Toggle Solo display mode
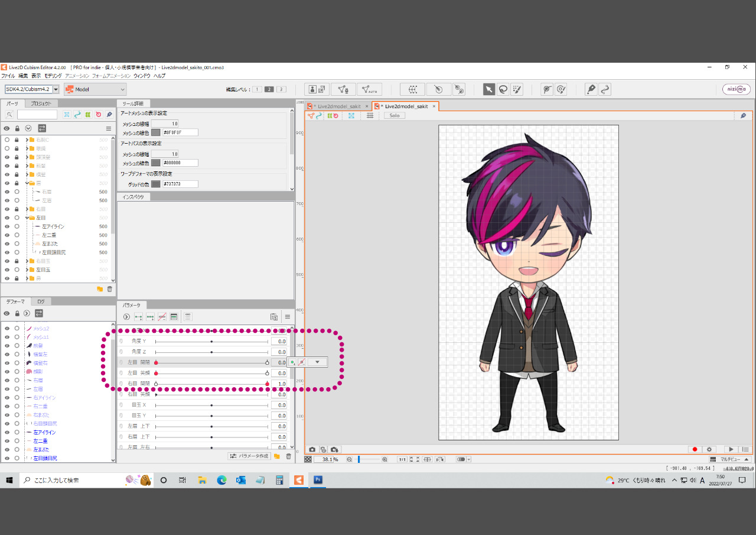756x535 pixels. point(394,115)
